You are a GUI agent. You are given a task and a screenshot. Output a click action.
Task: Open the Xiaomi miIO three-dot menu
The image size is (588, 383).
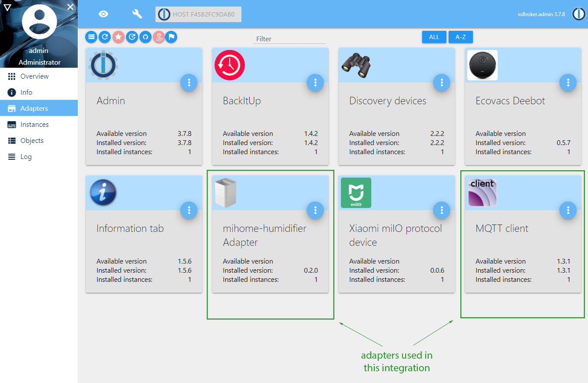[x=442, y=210]
